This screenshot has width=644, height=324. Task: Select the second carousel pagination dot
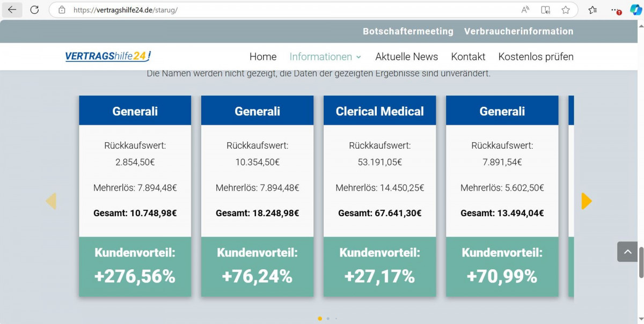pos(328,319)
